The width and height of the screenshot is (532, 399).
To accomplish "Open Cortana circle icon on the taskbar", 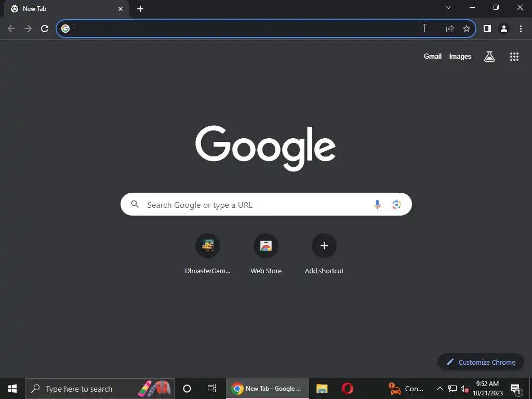I will click(187, 389).
